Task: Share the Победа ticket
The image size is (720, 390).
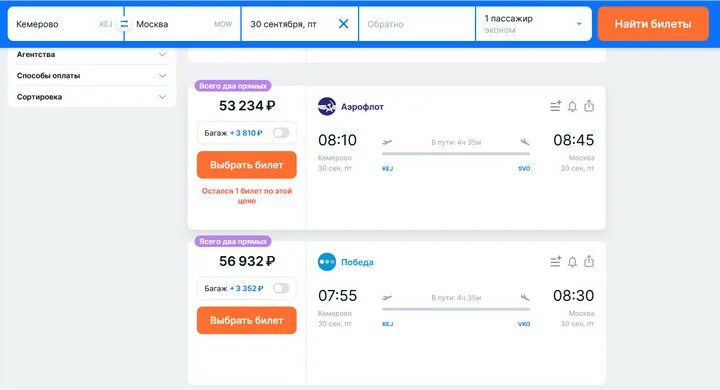Action: (589, 261)
